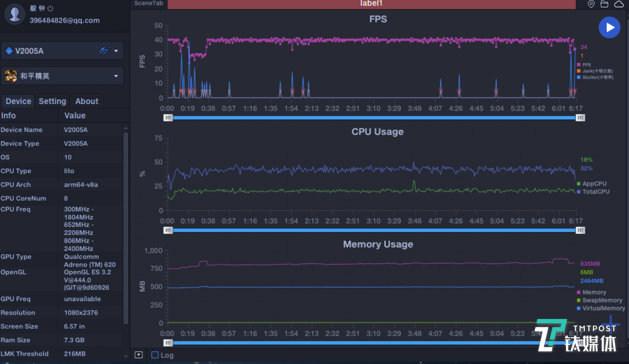Click the link icon in the V2005A device box
Viewport: 629px width, 364px height.
point(104,51)
